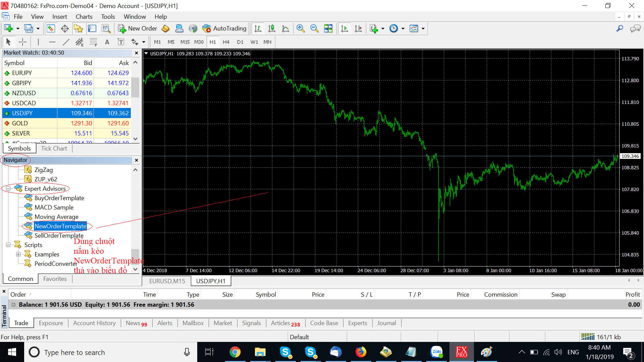Open the chart templates dropdown arrow
The height and width of the screenshot is (362, 644).
pyautogui.click(x=423, y=28)
